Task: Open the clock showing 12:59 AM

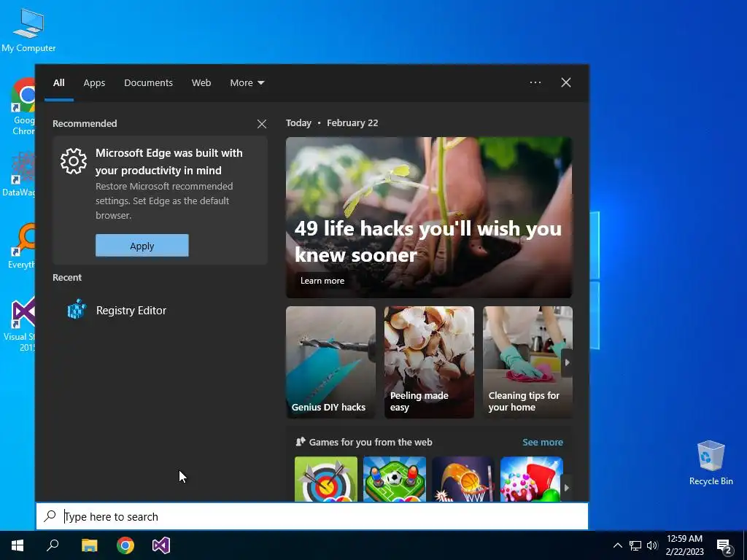Action: pyautogui.click(x=684, y=545)
